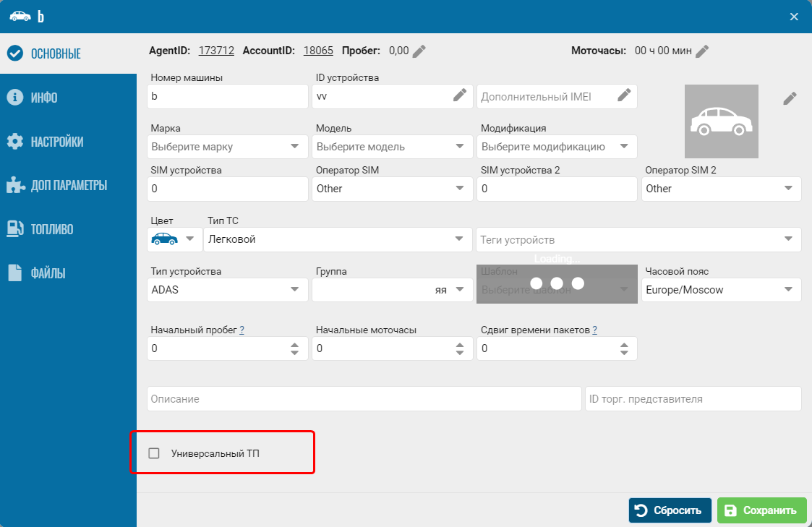The height and width of the screenshot is (527, 812).
Task: Click help link next to Начальный пробег
Action: tap(242, 330)
